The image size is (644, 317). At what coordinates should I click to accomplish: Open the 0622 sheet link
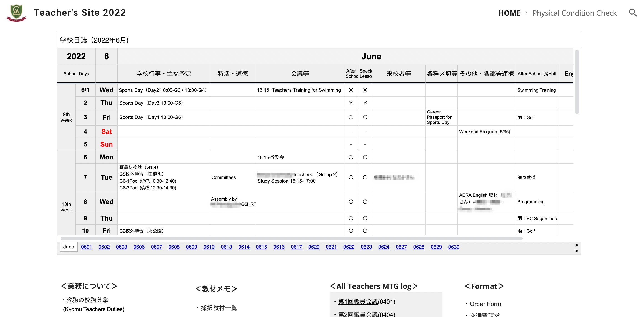[349, 247]
